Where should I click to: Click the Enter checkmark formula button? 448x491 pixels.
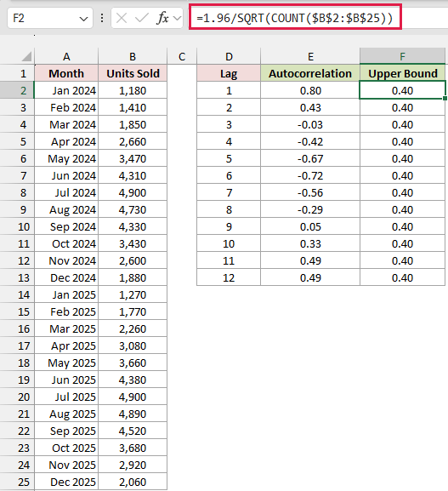click(141, 19)
